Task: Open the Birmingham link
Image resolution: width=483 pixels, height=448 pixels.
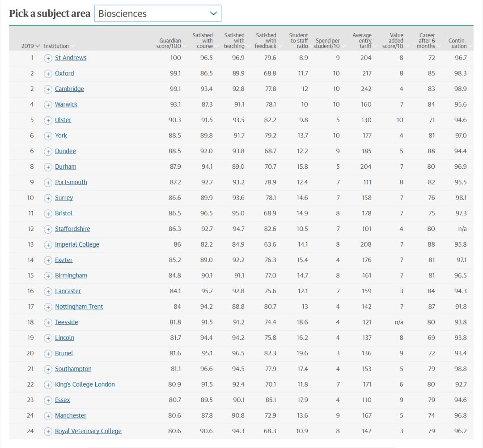Action: (71, 276)
